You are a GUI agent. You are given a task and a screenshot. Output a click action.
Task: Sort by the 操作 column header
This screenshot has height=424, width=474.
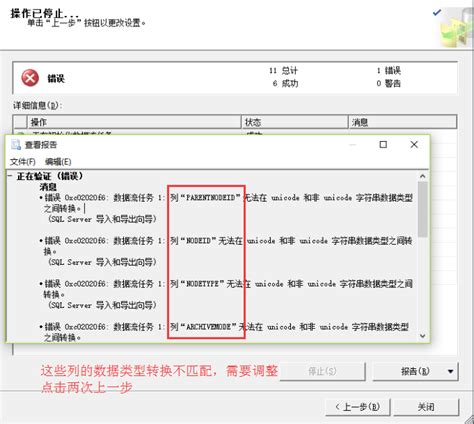(x=134, y=122)
